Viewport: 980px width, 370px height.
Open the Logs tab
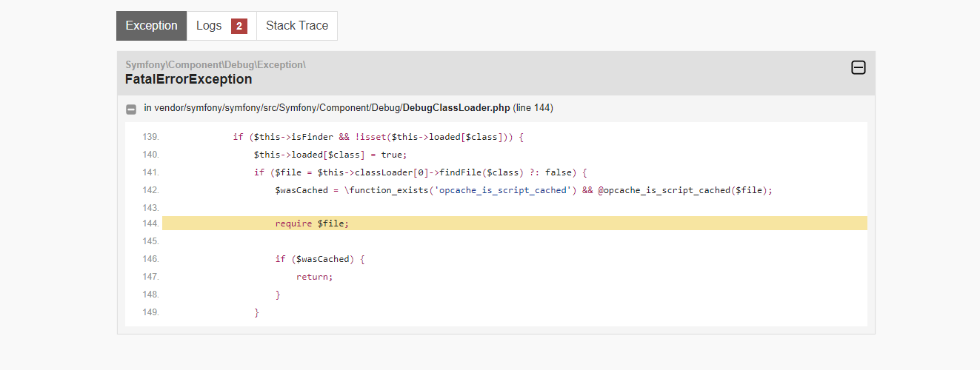209,26
